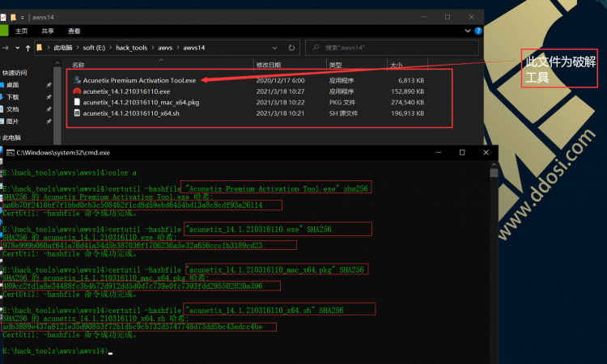Click awvs breadcrumb in address bar
This screenshot has width=607, height=364.
click(165, 48)
